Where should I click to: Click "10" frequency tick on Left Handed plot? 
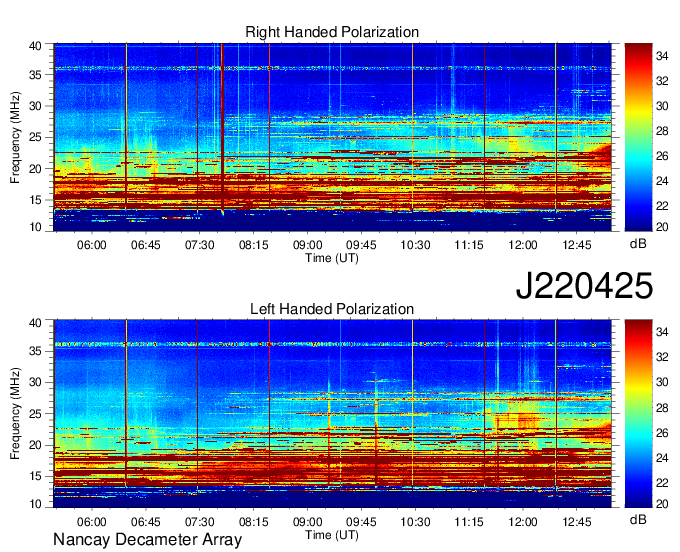tap(36, 504)
